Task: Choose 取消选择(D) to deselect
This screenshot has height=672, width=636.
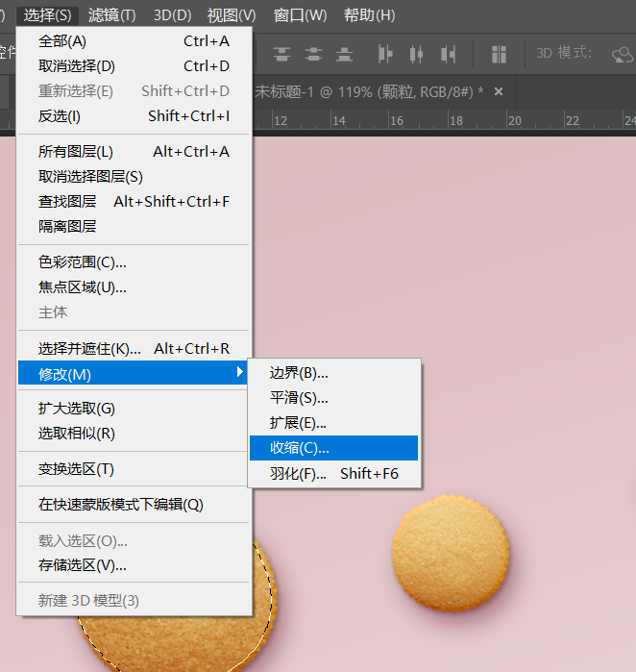Action: pyautogui.click(x=134, y=66)
